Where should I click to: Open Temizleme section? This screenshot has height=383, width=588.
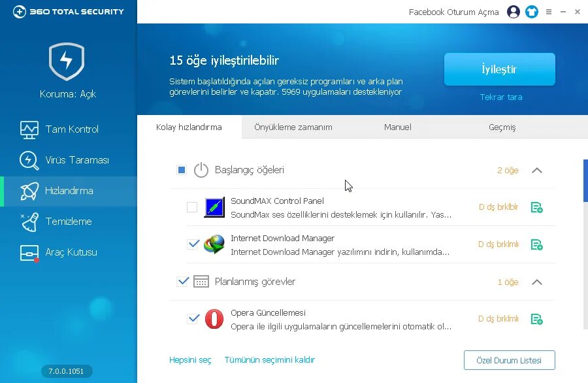(x=69, y=222)
